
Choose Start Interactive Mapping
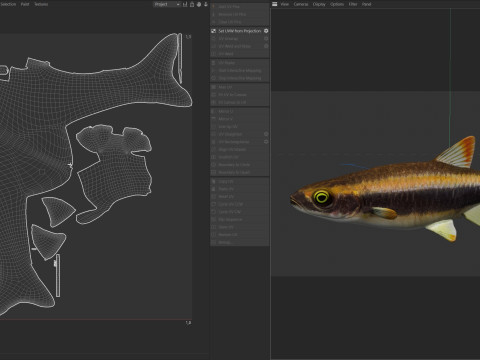tap(240, 70)
